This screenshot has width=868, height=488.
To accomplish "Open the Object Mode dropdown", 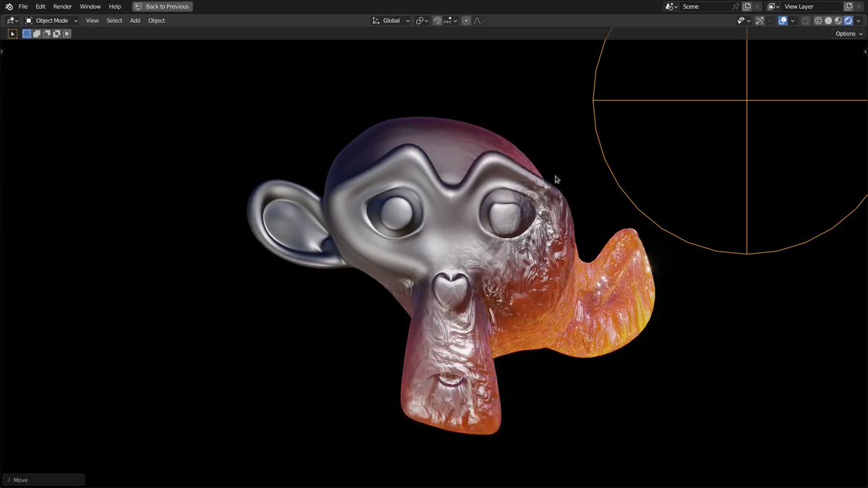I will pyautogui.click(x=51, y=20).
